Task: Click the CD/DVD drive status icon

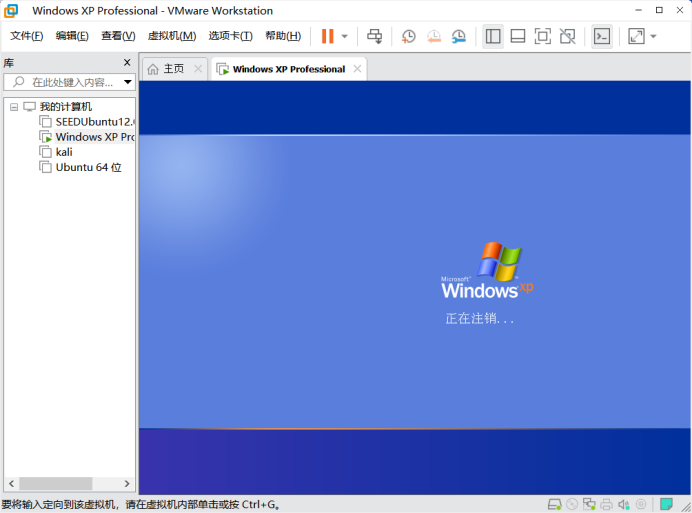Action: [572, 504]
